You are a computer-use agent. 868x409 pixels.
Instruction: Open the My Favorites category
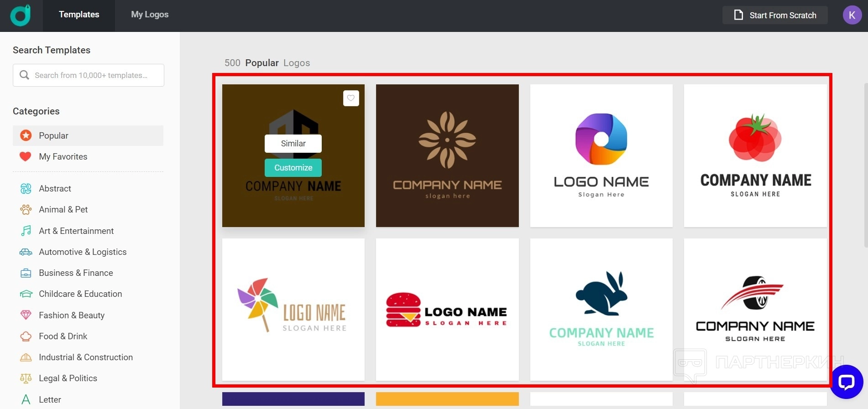[x=63, y=156]
